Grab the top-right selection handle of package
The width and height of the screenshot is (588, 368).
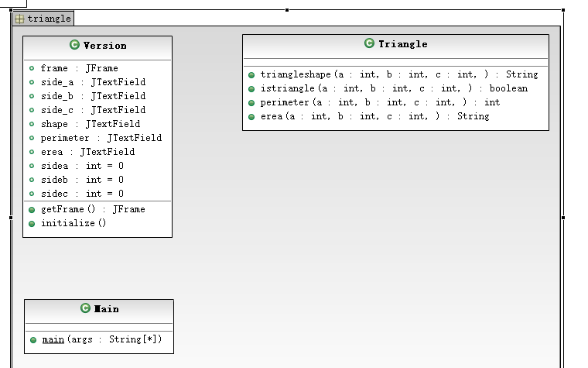(x=563, y=10)
